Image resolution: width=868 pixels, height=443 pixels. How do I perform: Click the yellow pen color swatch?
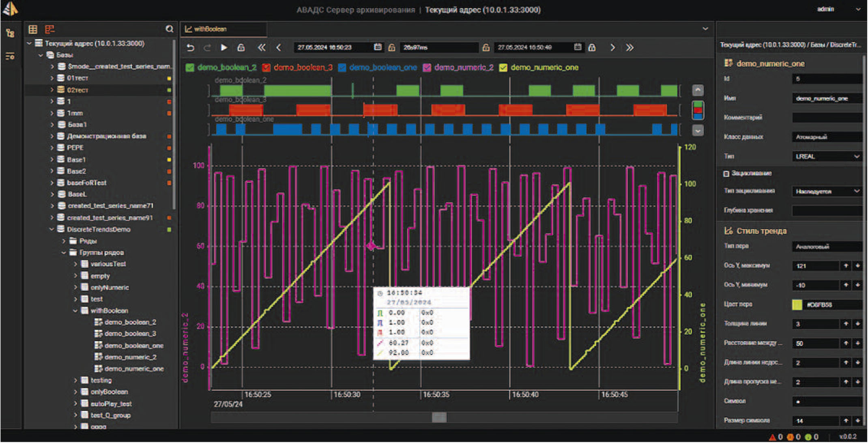click(797, 305)
